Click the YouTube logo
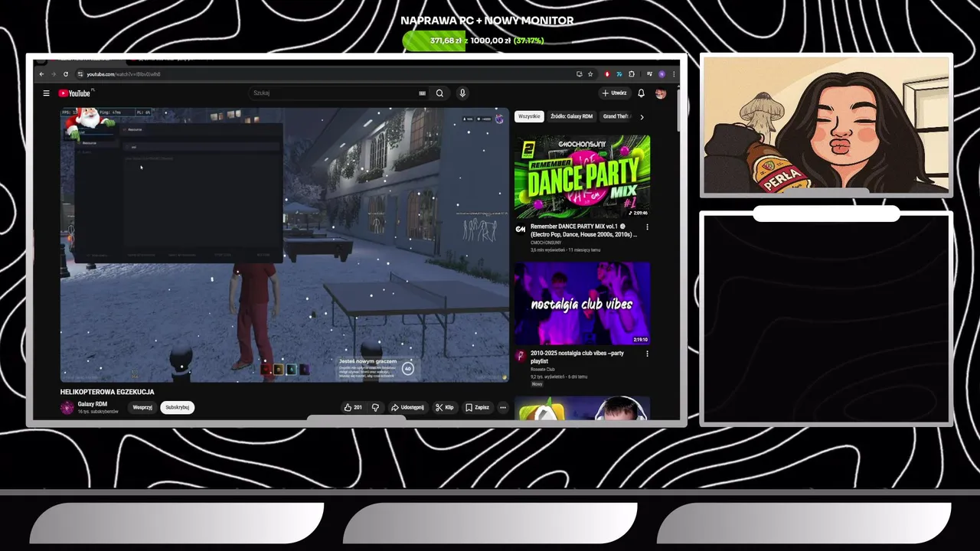The width and height of the screenshot is (980, 551). point(75,93)
